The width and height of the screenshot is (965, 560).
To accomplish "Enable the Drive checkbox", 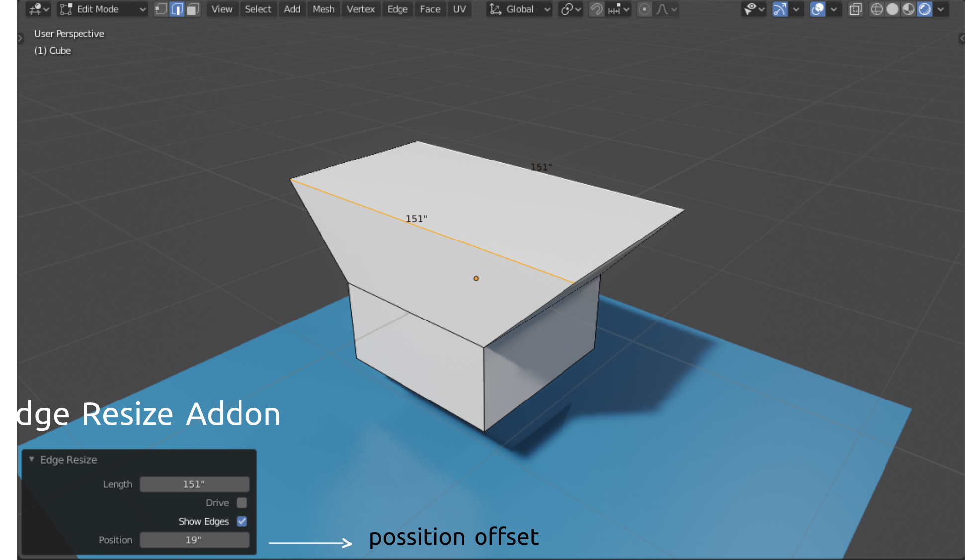I will [242, 503].
